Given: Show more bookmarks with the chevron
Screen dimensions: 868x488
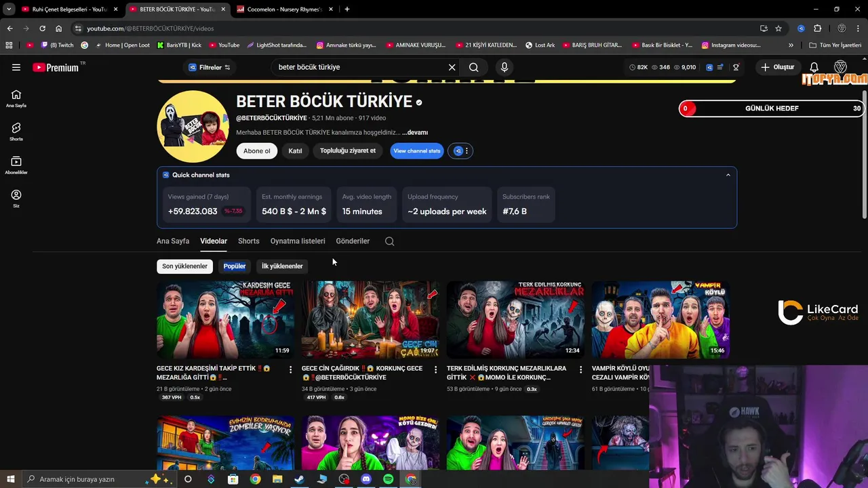Looking at the screenshot, I should (x=791, y=45).
